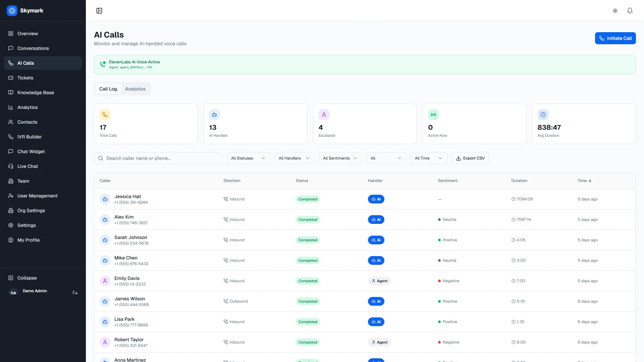Click the Settings gear icon

click(11, 225)
